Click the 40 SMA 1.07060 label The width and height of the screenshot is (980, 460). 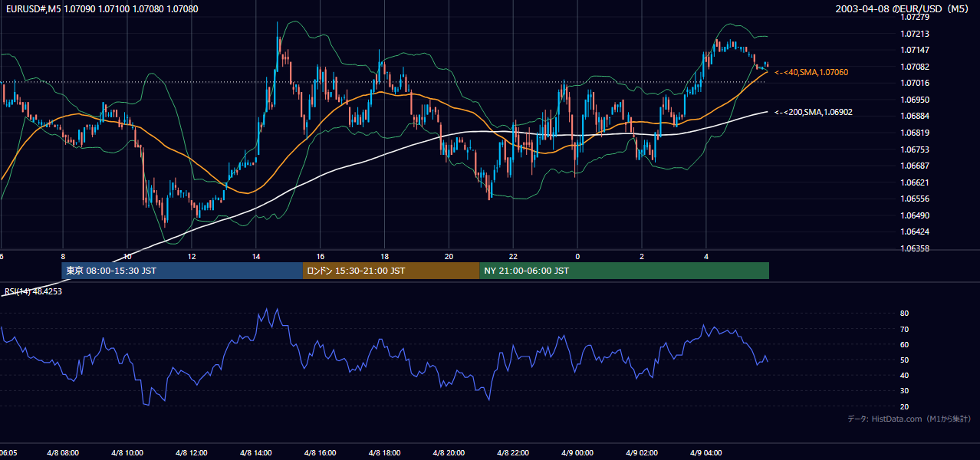(811, 72)
